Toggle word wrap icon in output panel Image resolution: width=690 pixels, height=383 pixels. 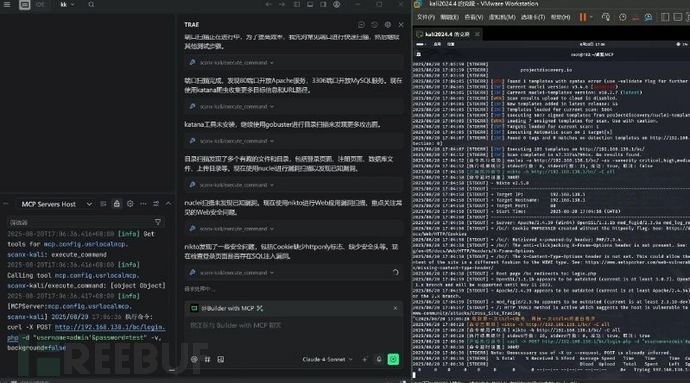tap(156, 204)
